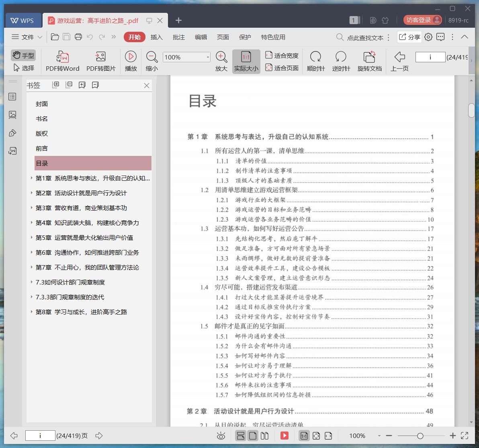
Task: Switch to the Select tool (选择)
Action: point(24,68)
